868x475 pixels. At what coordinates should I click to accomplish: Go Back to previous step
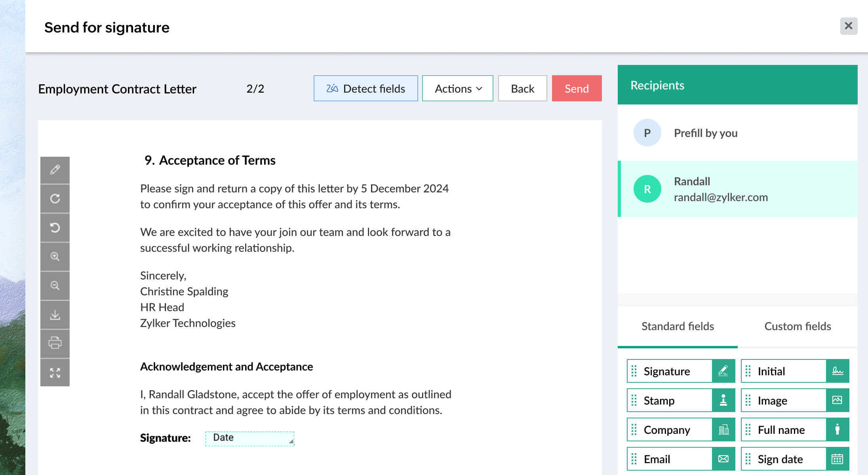click(522, 89)
